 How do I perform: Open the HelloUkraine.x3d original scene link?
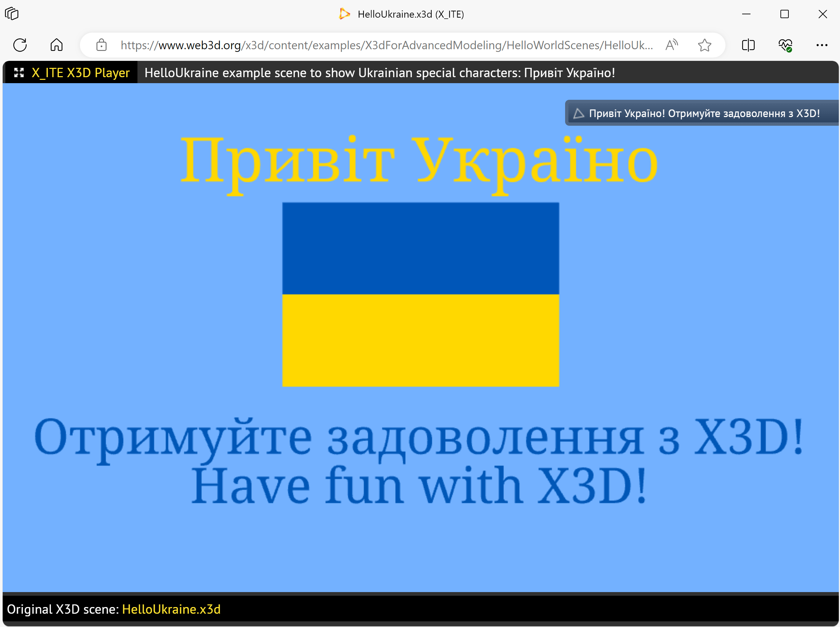pyautogui.click(x=171, y=609)
